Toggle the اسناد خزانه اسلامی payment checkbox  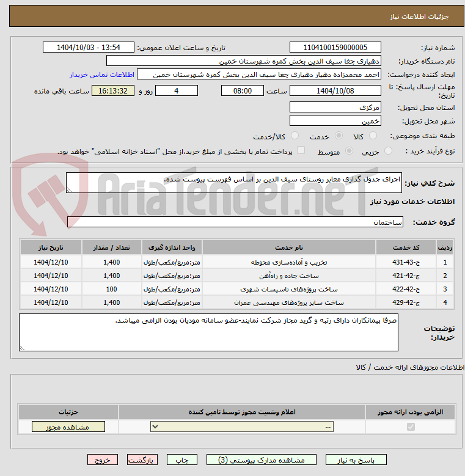[x=301, y=150]
